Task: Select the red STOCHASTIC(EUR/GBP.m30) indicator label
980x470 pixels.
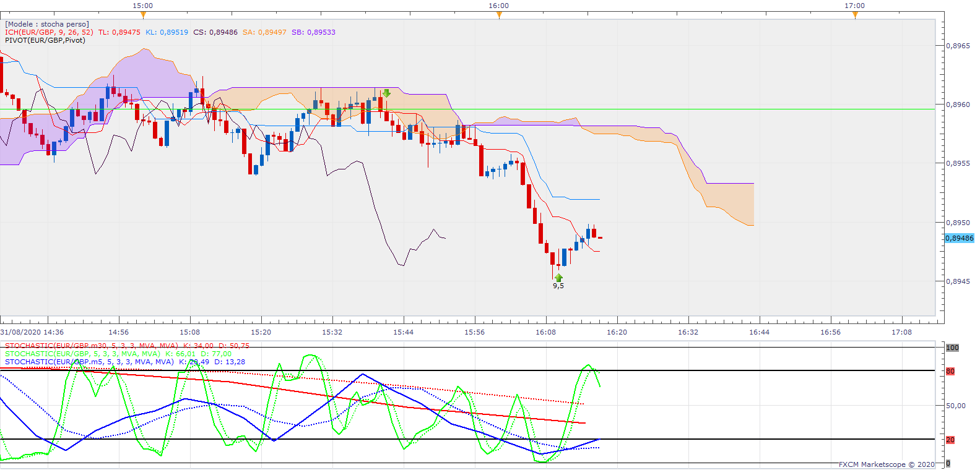Action: click(x=127, y=346)
